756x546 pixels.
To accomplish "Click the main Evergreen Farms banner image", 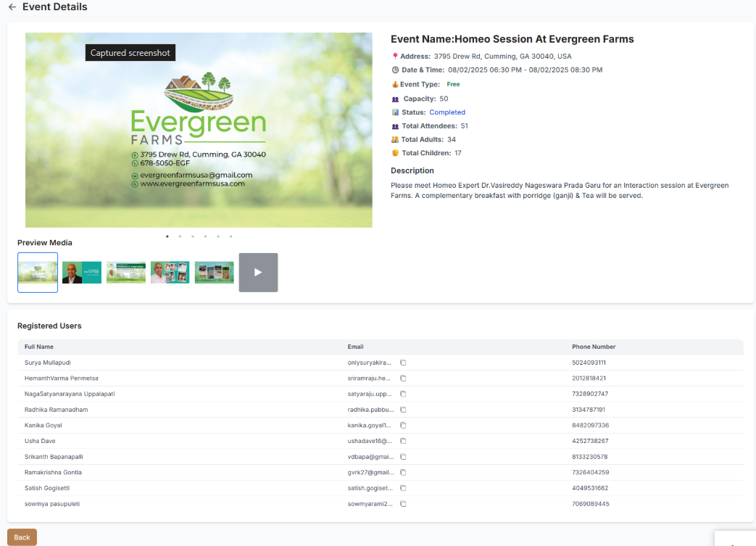I will point(199,131).
